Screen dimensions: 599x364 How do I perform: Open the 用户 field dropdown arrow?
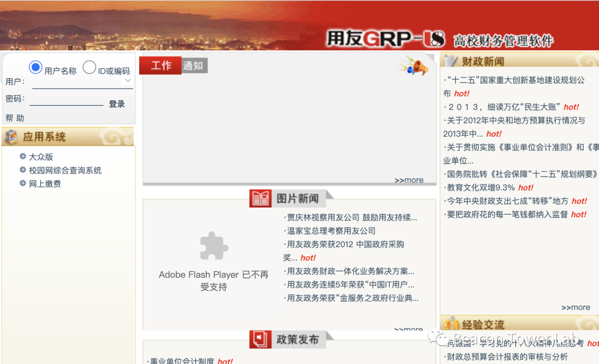128,81
